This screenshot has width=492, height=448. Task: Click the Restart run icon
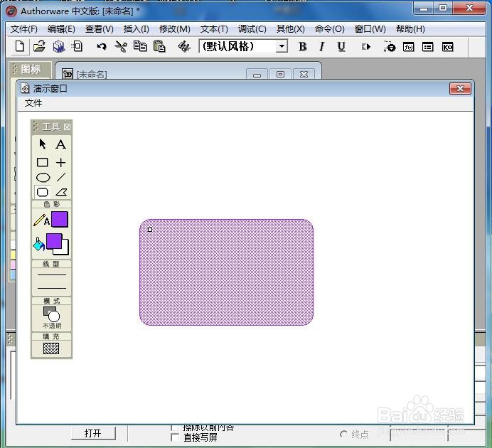coord(366,47)
